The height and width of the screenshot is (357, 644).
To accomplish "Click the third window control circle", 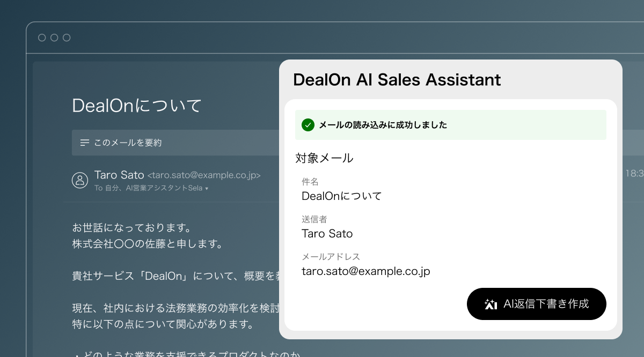I will 67,38.
